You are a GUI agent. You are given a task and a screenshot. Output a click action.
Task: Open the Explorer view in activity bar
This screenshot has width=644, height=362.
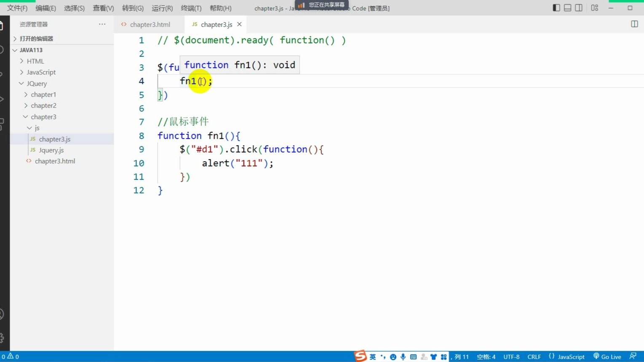[x=2, y=26]
